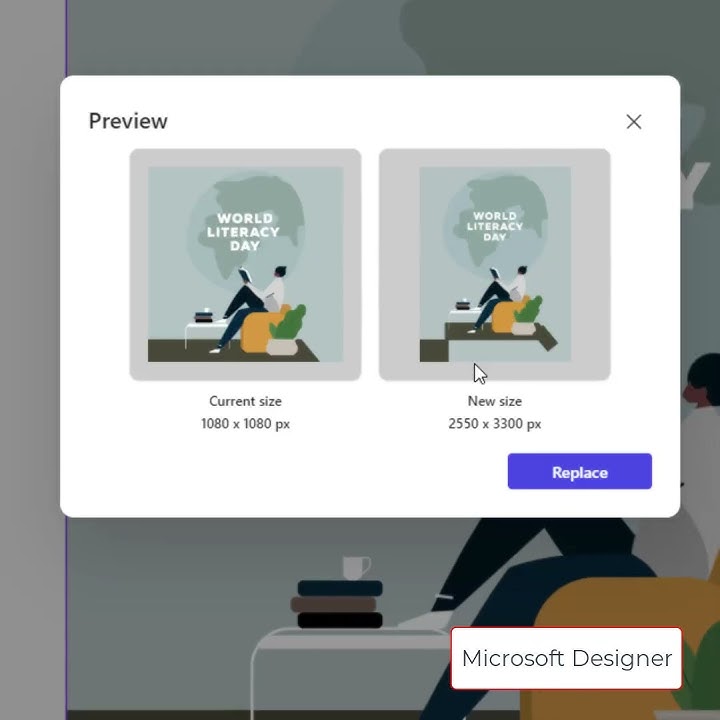Viewport: 720px width, 720px height.
Task: Click the coffee cup on dimmed canvas
Action: click(356, 568)
